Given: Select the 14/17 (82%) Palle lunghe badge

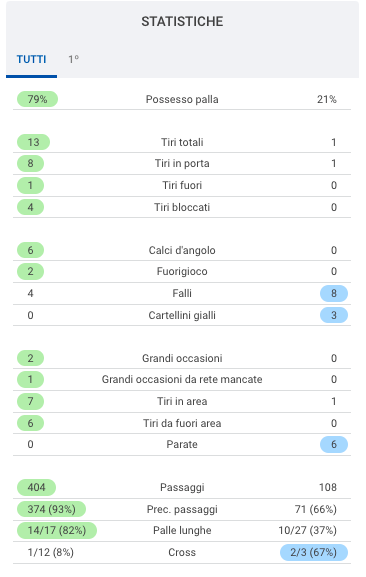Looking at the screenshot, I should coord(57,530).
